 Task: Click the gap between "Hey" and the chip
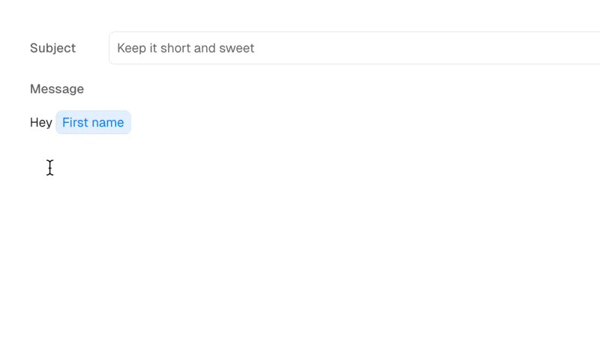click(x=54, y=123)
